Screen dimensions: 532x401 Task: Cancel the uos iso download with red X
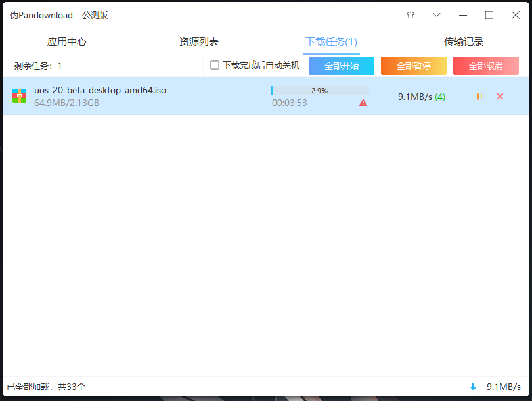[500, 97]
